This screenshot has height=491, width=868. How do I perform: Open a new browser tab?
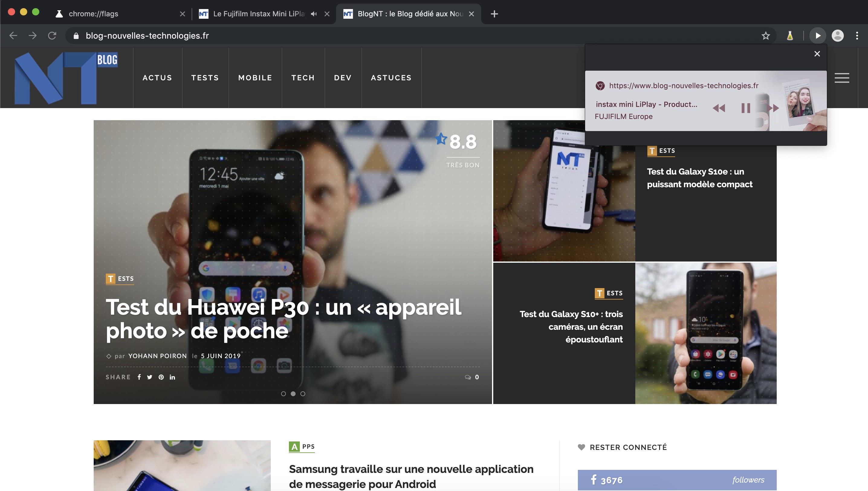[494, 14]
